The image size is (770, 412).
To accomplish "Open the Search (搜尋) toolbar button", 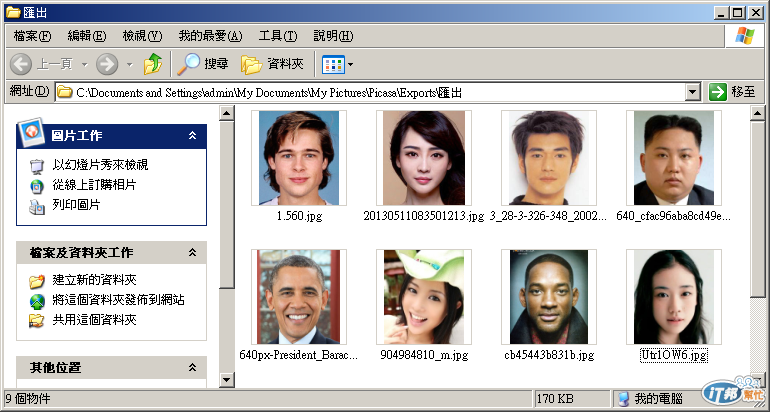I will 202,64.
